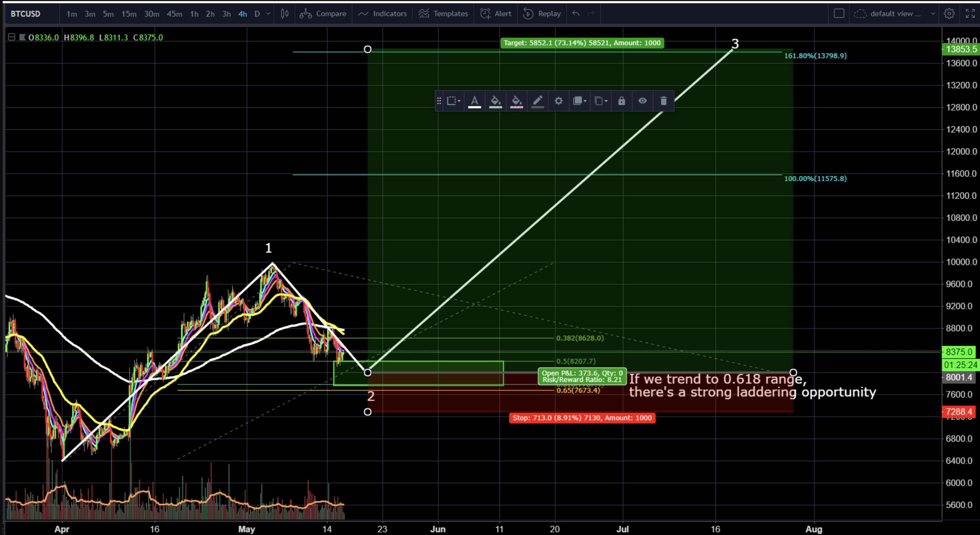Switch to 5m timeframe
The width and height of the screenshot is (980, 535).
click(108, 14)
